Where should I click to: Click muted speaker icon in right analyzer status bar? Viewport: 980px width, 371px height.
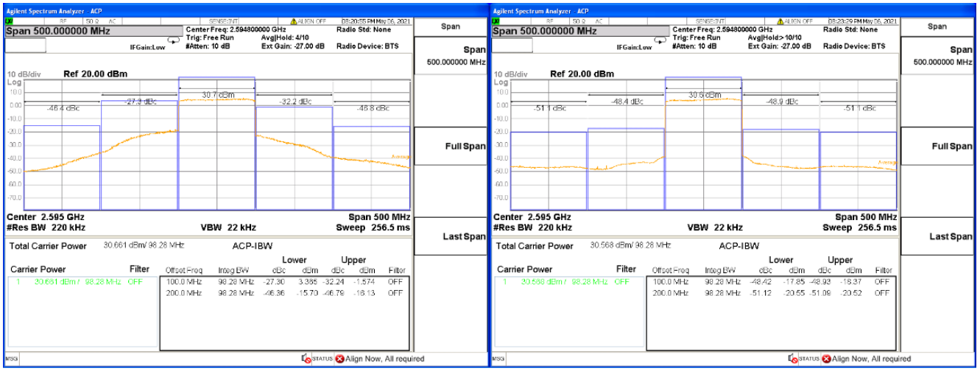click(793, 358)
